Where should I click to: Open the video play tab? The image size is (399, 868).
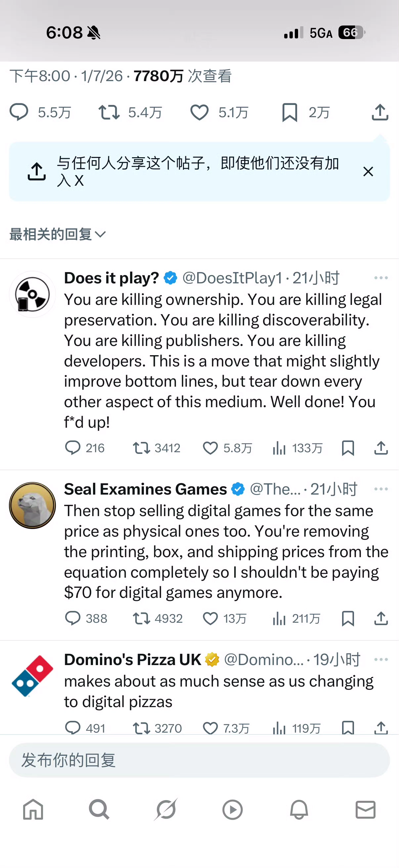(232, 809)
